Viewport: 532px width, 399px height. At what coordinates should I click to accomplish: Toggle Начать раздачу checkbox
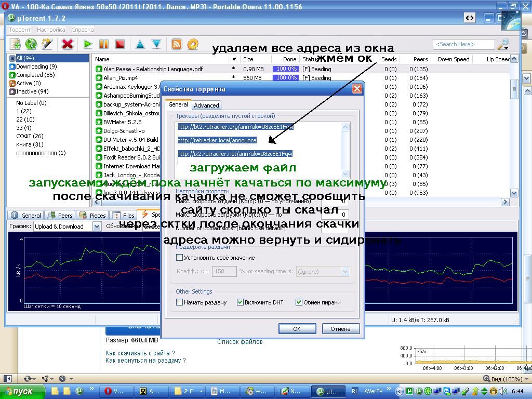(x=179, y=302)
